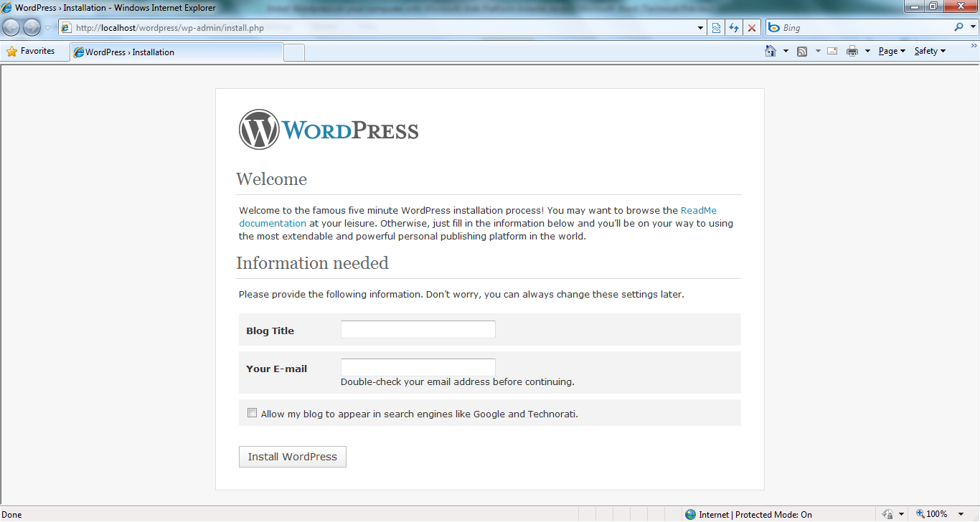980x522 pixels.
Task: Click 'Internet | Protected Mode: On' status text
Action: [x=755, y=515]
